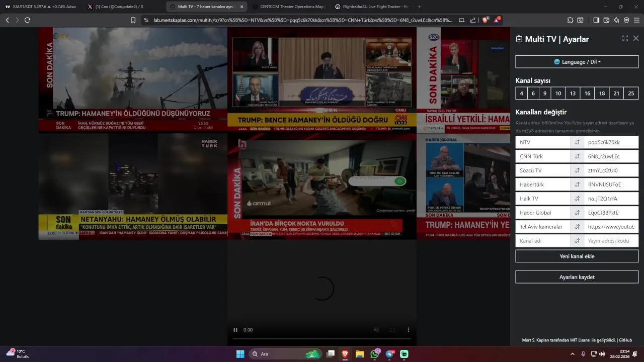
Task: Edit the stream code pqq5c6k70kk
Action: (611, 142)
